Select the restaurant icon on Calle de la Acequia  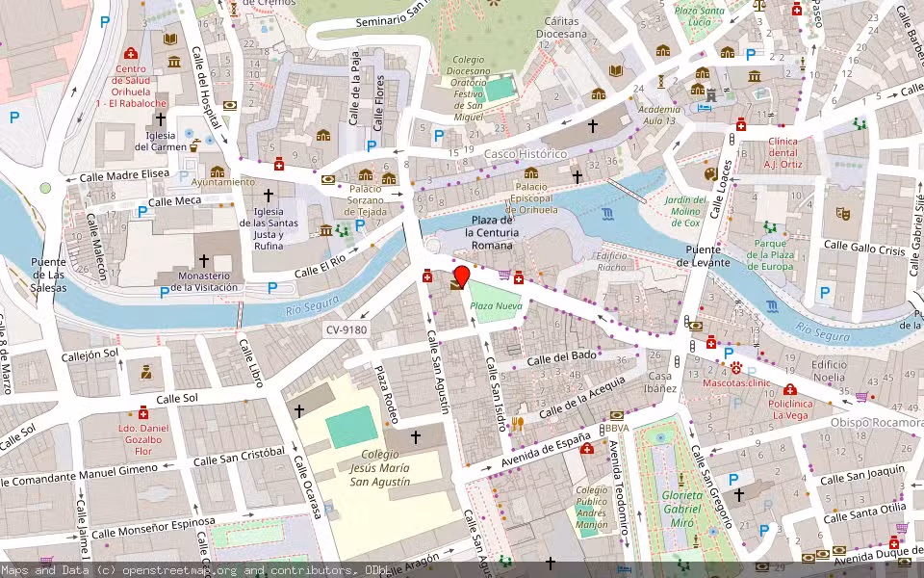(x=518, y=422)
